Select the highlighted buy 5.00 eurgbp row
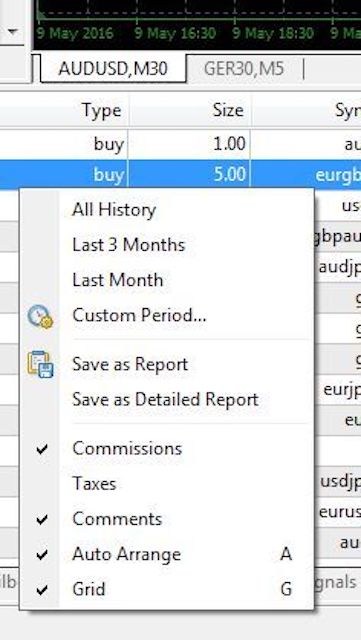The width and height of the screenshot is (361, 640). [x=180, y=175]
